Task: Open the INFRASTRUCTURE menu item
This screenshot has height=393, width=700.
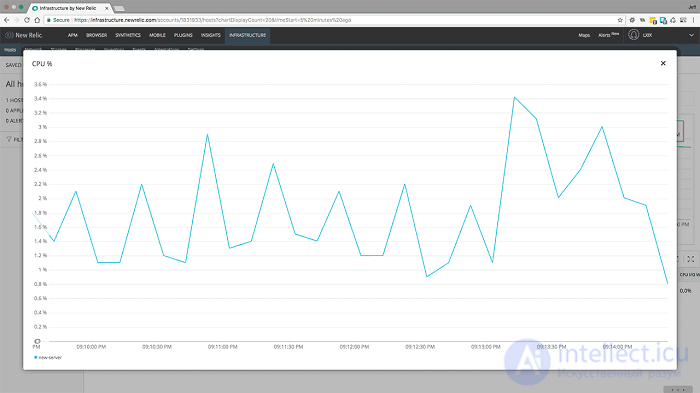Action: [248, 35]
